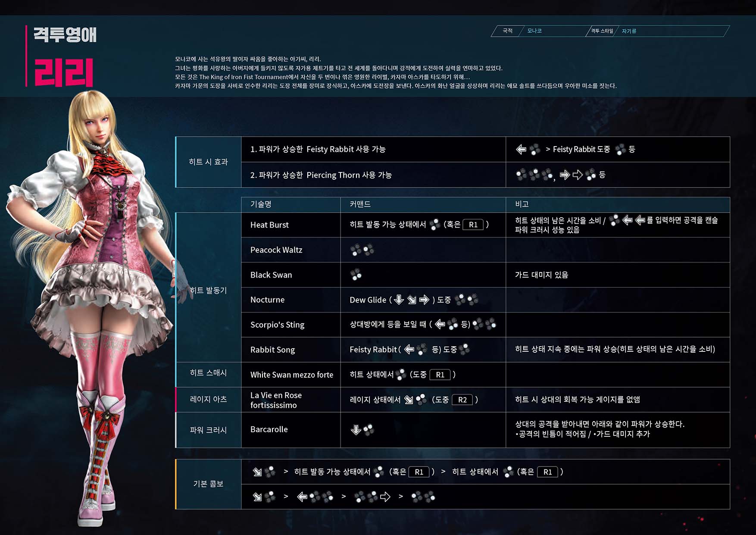Click the 히트 시 상대의 회복 가능 게이지를 없앰 note
Image resolution: width=756 pixels, height=535 pixels.
[577, 399]
